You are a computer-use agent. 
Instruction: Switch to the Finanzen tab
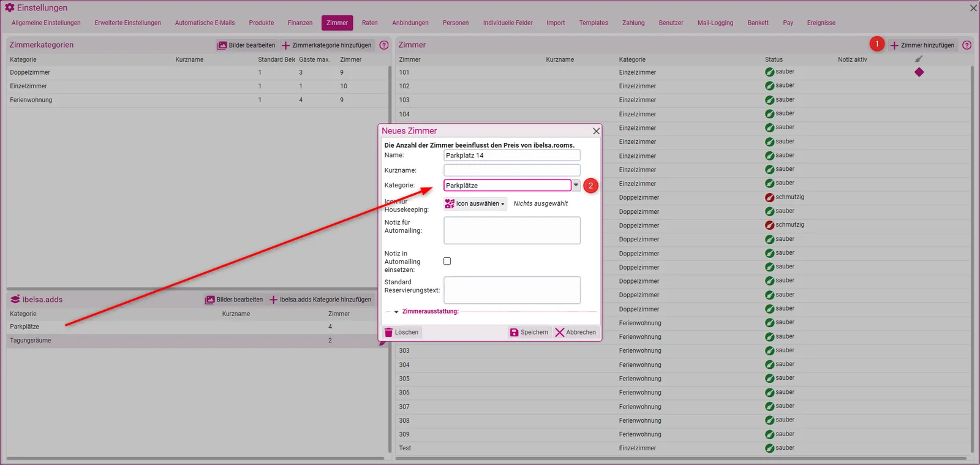coord(300,23)
